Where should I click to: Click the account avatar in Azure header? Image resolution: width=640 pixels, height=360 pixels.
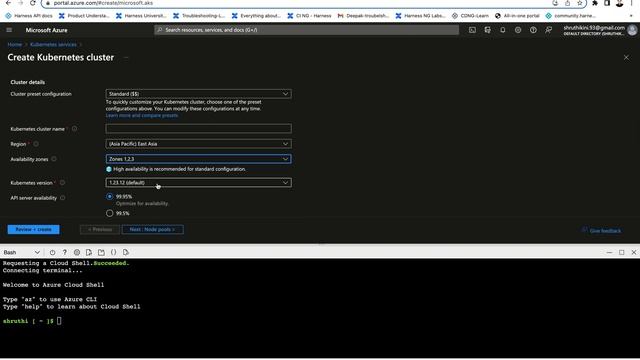click(x=632, y=30)
